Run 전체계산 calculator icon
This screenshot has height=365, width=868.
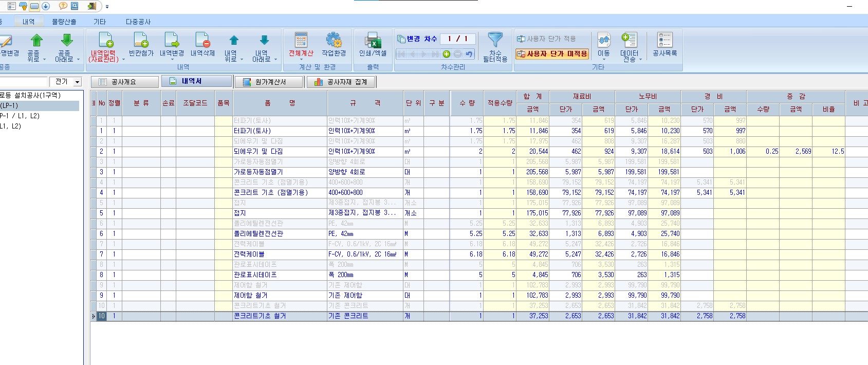[x=301, y=41]
